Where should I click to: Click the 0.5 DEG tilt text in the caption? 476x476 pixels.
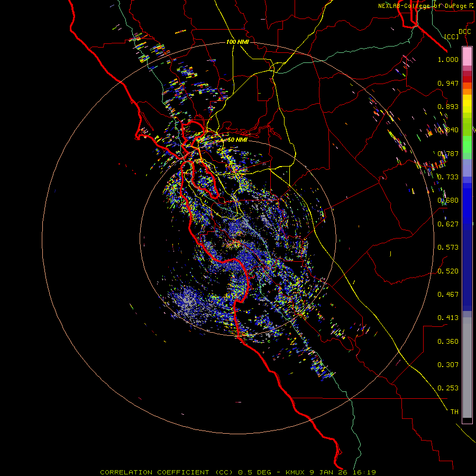(255, 472)
